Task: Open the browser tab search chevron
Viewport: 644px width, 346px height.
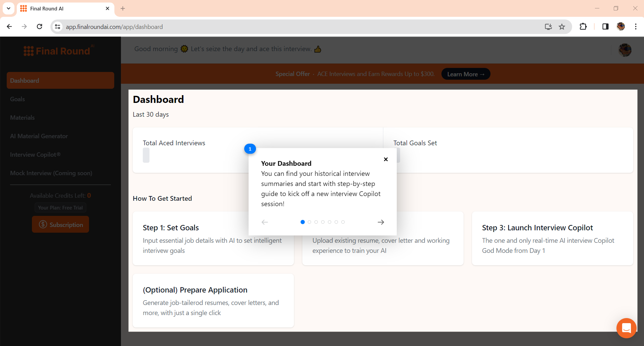Action: click(x=8, y=8)
